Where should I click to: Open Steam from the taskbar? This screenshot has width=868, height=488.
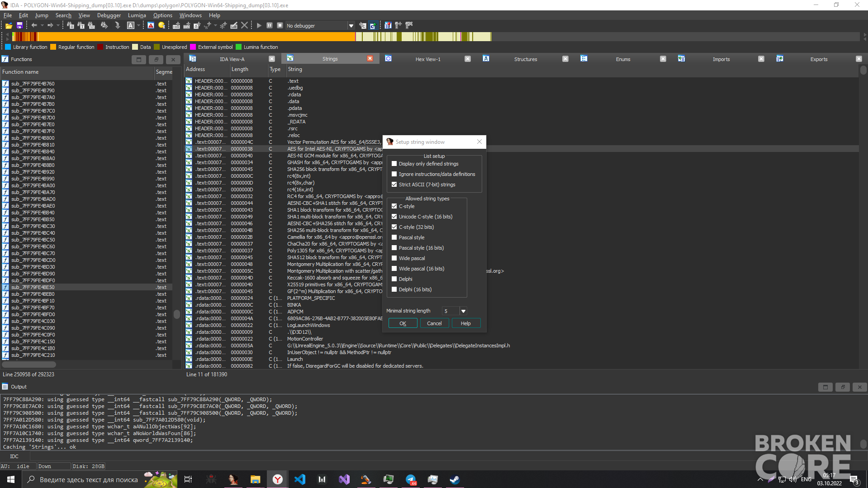[455, 479]
